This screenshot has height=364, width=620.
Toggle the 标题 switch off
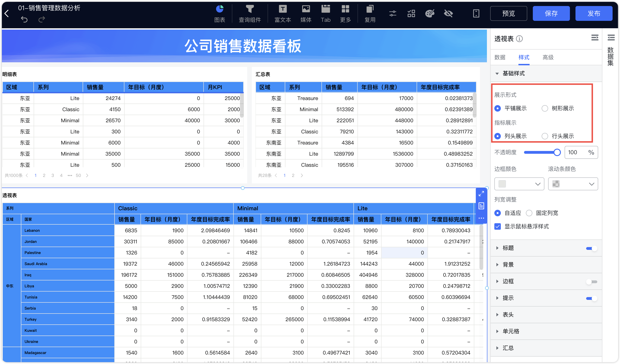[591, 248]
